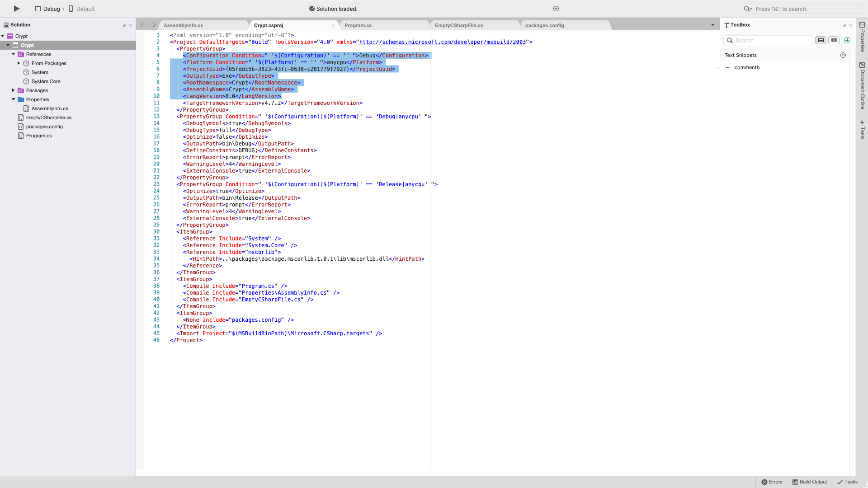Select Debug configuration in toolbar
The image size is (868, 488).
52,9
